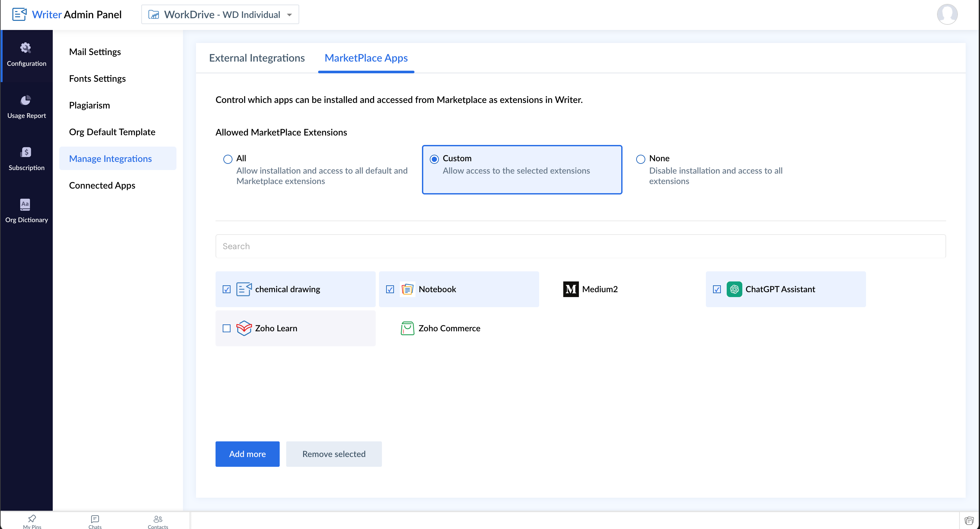
Task: Switch to External Integrations tab
Action: pyautogui.click(x=257, y=58)
